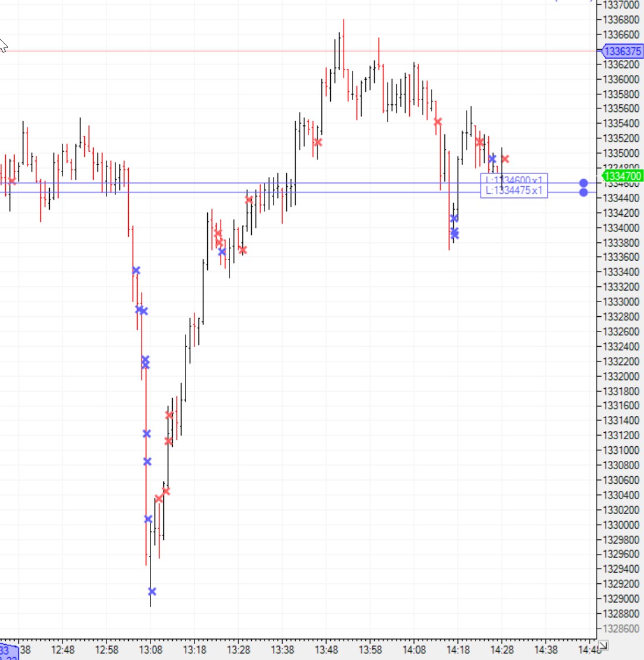Select the L:1334600 x1 limit order label
Screen dimensions: 644x660
coord(514,180)
